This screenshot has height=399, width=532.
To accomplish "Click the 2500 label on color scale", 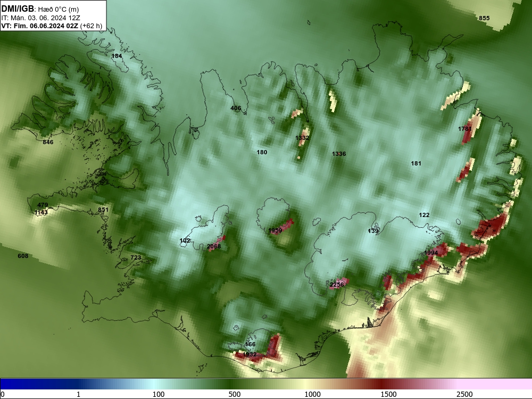I will tap(464, 394).
